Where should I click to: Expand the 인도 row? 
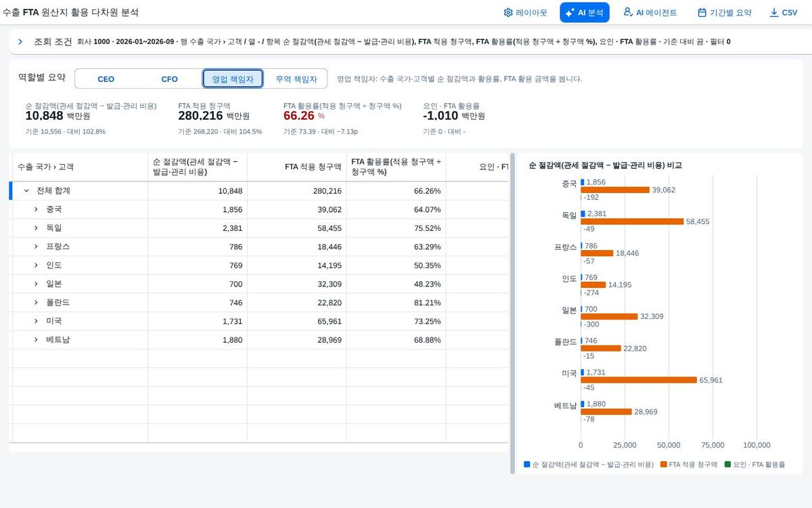coord(36,266)
